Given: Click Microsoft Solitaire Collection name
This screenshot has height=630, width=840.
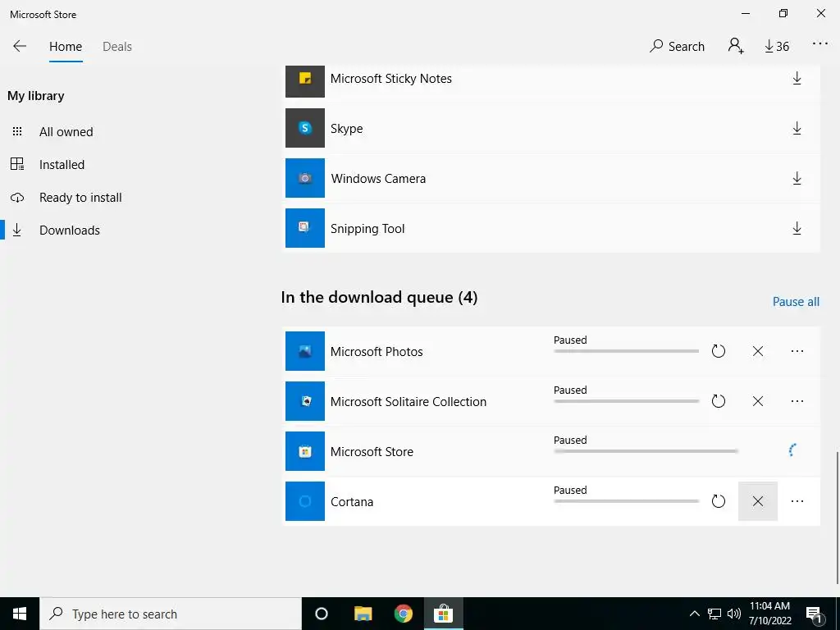Looking at the screenshot, I should [409, 402].
